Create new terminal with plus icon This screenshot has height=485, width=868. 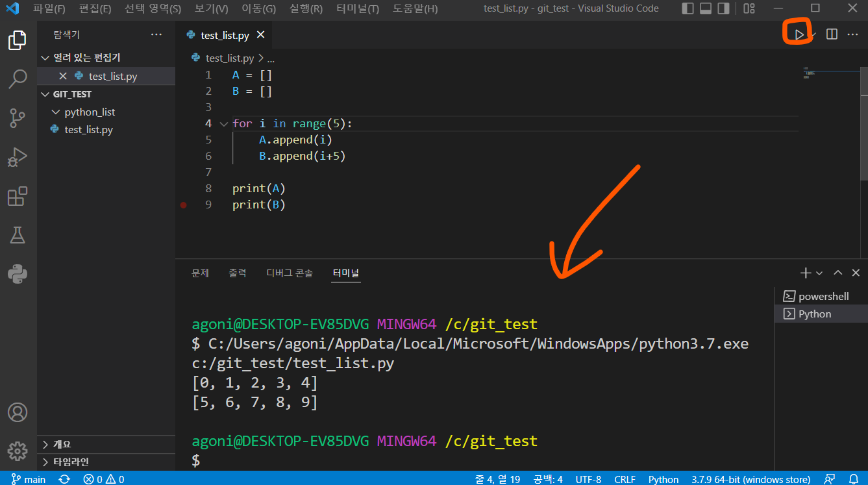(806, 273)
